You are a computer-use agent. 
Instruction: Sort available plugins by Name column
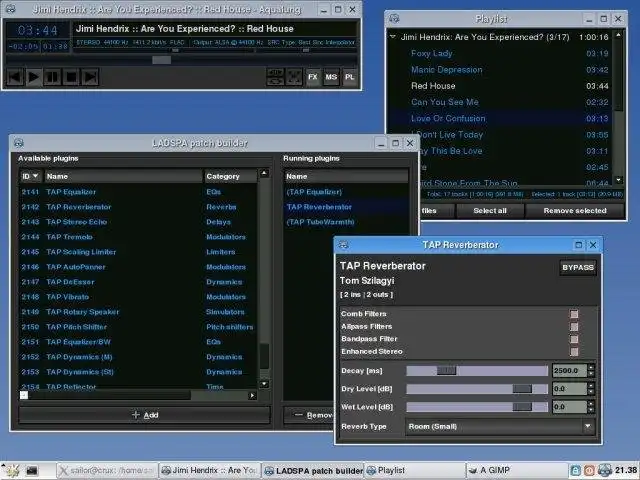click(x=123, y=176)
